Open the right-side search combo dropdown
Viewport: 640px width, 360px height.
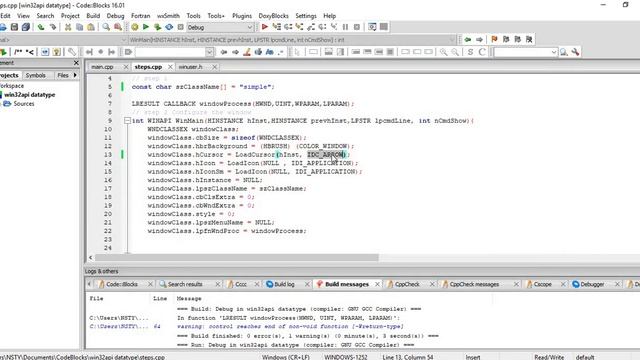pos(553,52)
